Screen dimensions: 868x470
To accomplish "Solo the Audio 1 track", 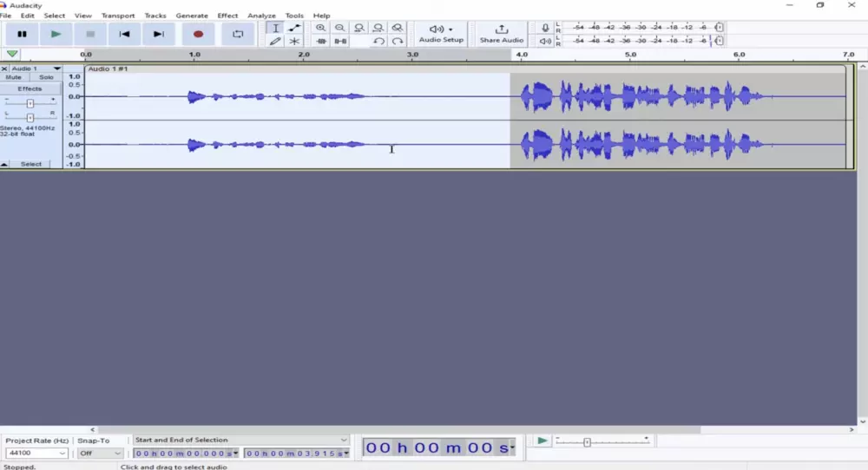I will click(47, 77).
